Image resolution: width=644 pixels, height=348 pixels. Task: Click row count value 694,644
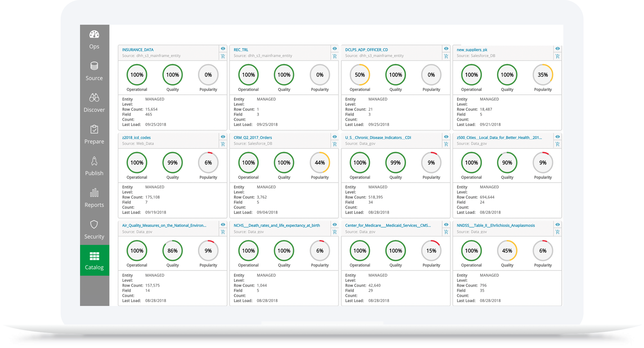(x=487, y=197)
